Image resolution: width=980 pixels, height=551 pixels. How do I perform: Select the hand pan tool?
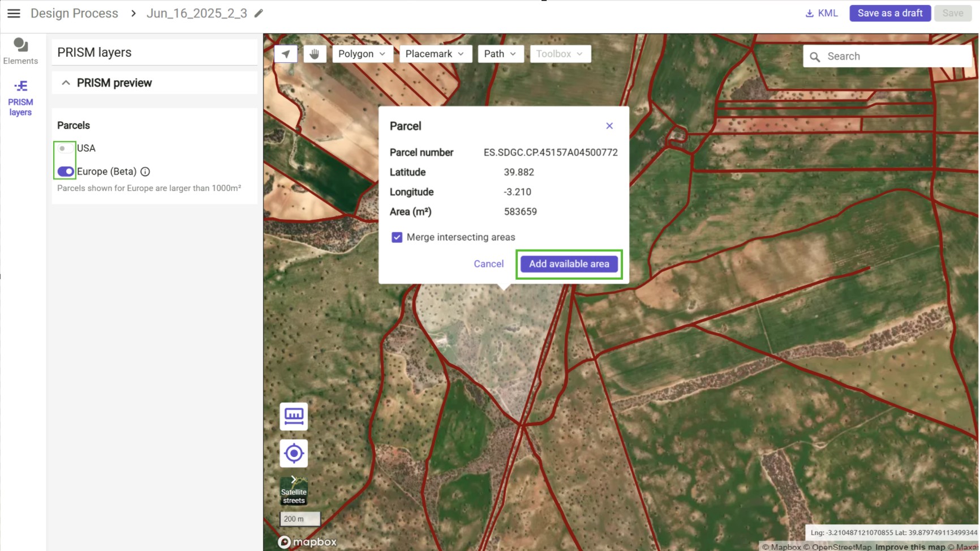tap(315, 54)
